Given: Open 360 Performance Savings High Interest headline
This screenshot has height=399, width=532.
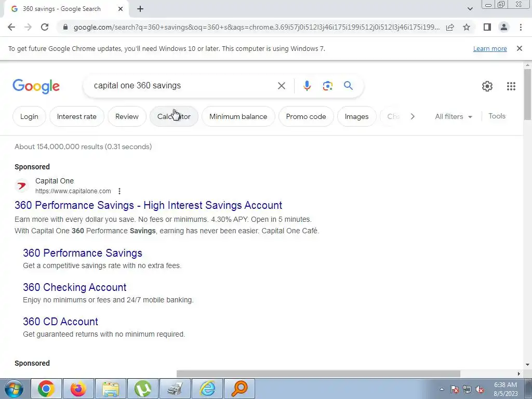Looking at the screenshot, I should (148, 205).
